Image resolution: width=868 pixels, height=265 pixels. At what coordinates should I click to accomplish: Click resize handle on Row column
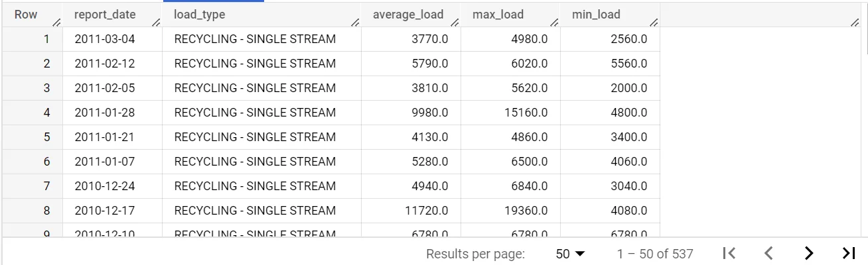[x=56, y=23]
